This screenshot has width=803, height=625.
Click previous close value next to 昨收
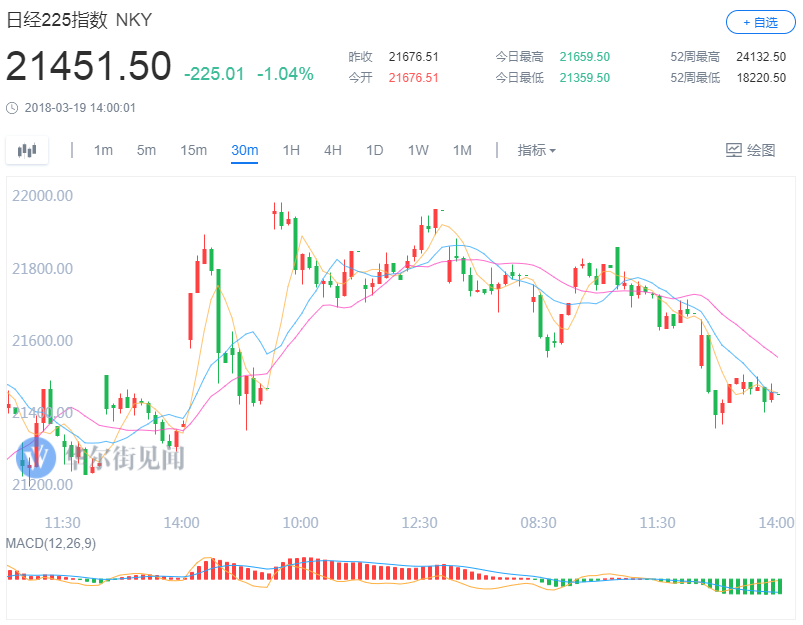413,56
